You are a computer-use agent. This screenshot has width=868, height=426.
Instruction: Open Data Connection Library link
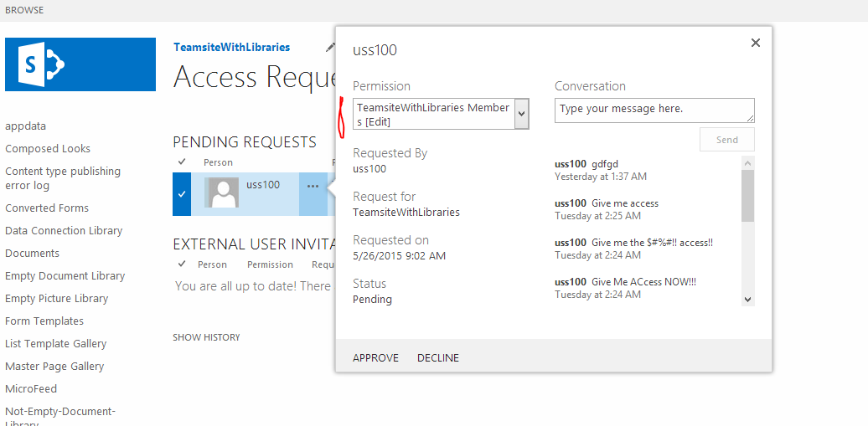pyautogui.click(x=64, y=231)
